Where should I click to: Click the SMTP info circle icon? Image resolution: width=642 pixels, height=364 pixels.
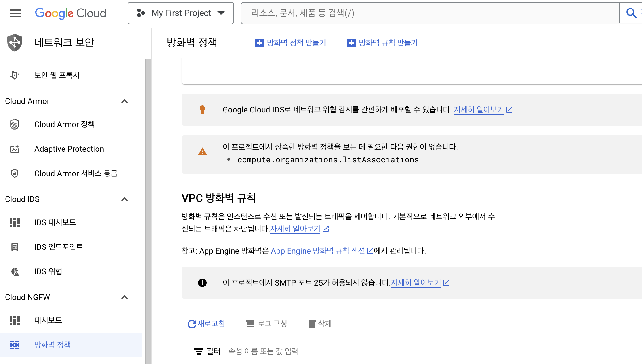[202, 283]
